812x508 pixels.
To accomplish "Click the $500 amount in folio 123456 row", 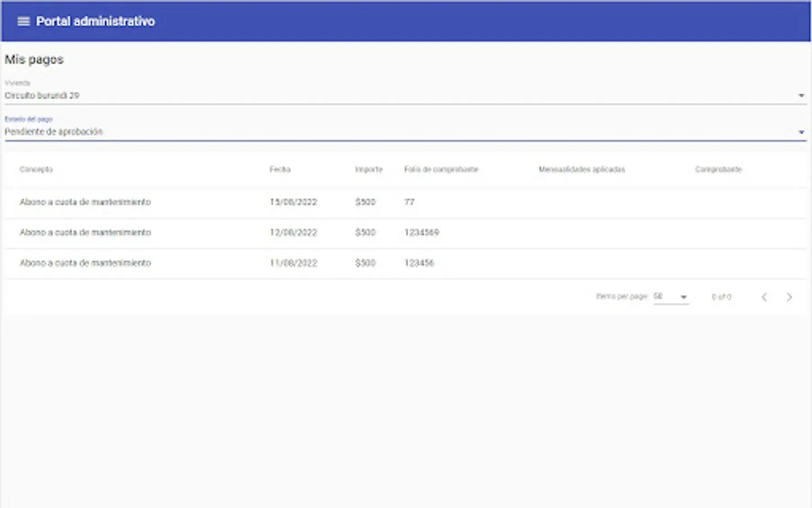I will (365, 263).
